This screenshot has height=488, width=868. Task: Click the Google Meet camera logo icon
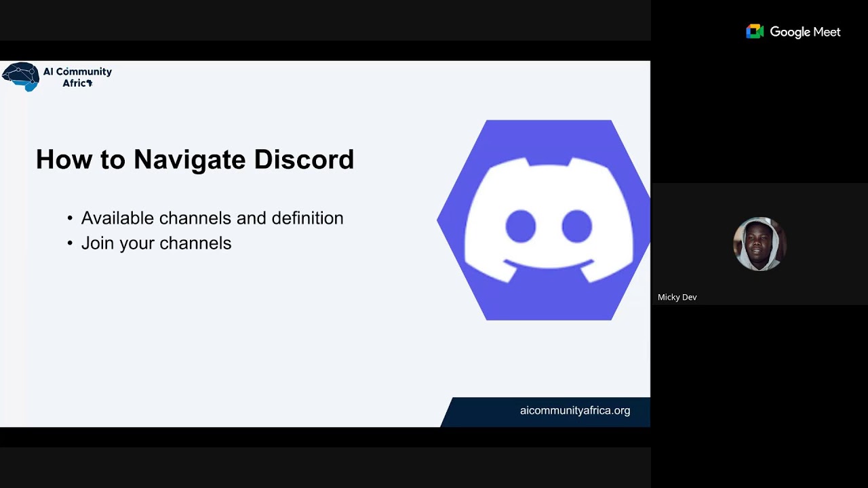(755, 32)
